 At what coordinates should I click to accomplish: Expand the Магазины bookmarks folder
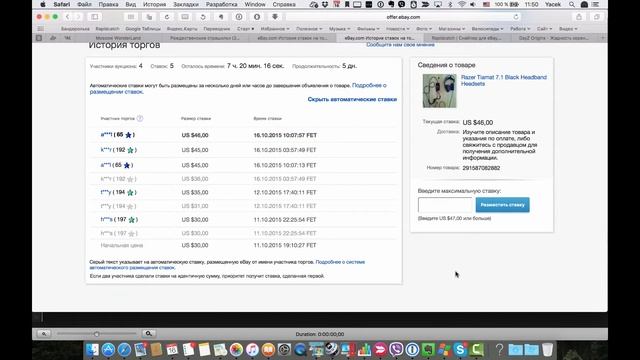pos(451,29)
